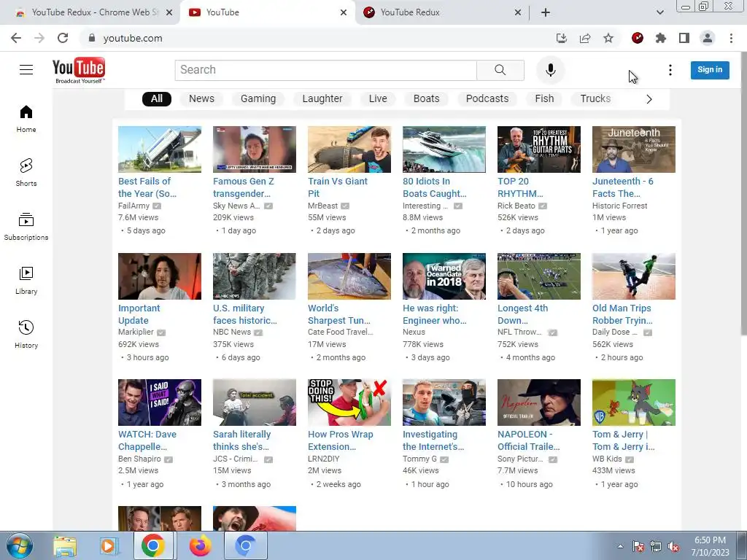Image resolution: width=747 pixels, height=560 pixels.
Task: Open the Extensions puzzle icon
Action: click(661, 38)
